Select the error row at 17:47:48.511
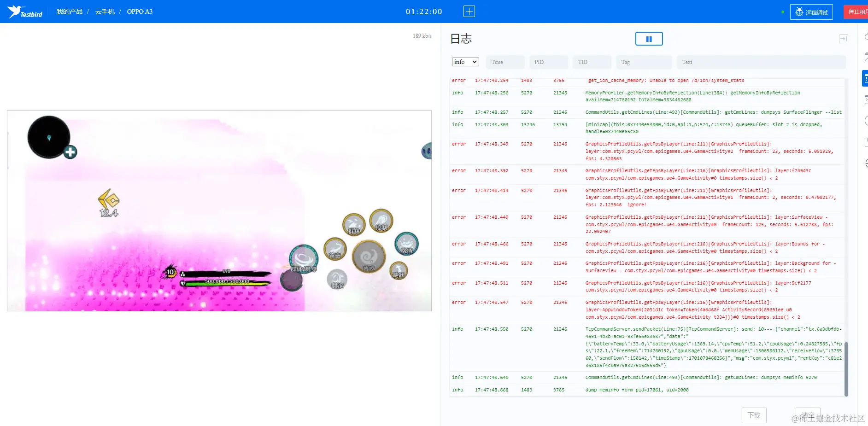The image size is (868, 426). pos(647,286)
